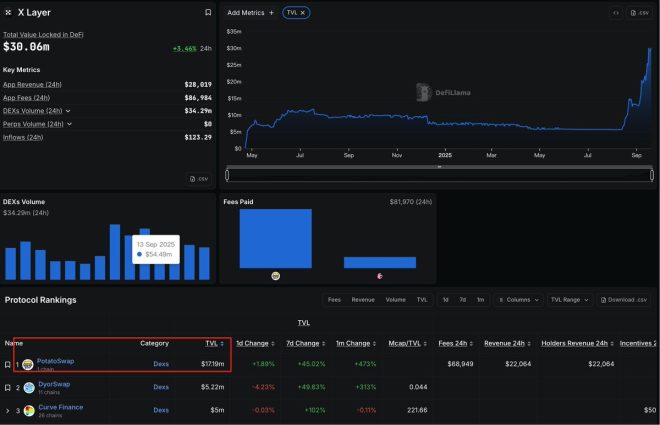The height and width of the screenshot is (425, 660).
Task: Click the shorter Fees Paid bar
Action: (380, 263)
